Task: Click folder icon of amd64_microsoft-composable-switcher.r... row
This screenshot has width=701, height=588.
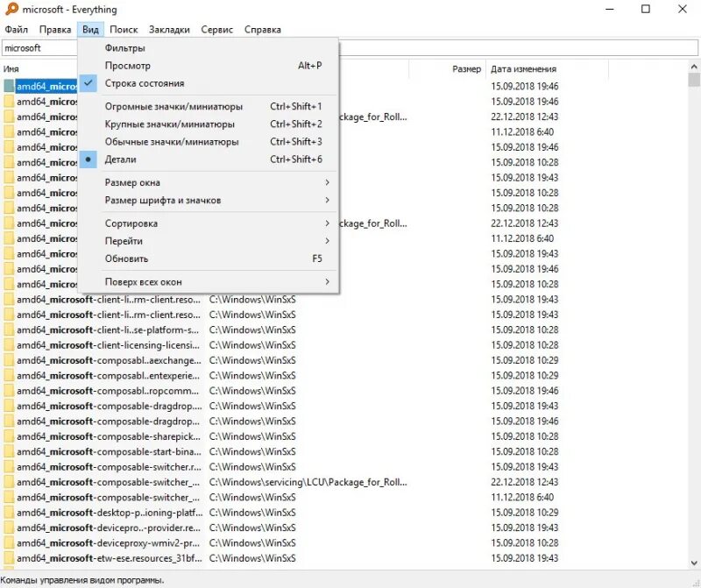Action: point(9,467)
